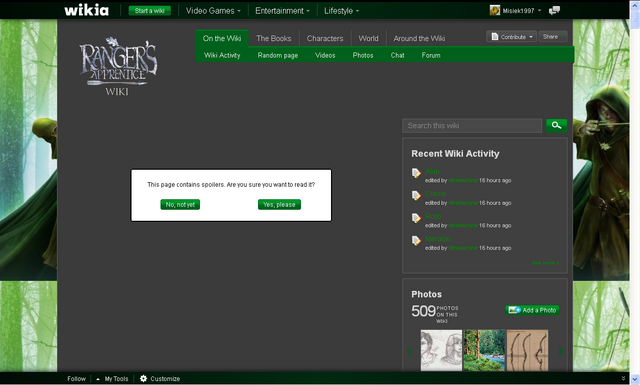Open the Rollo article link

433,216
